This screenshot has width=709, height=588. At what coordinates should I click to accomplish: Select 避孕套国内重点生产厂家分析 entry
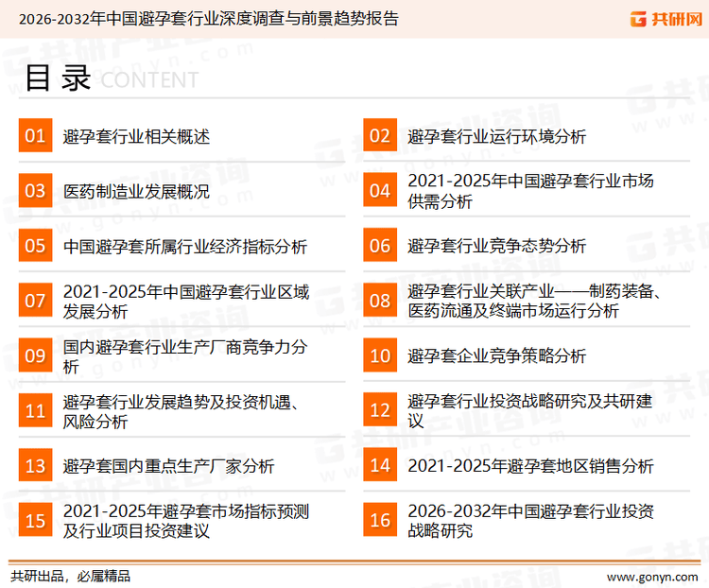coord(168,466)
